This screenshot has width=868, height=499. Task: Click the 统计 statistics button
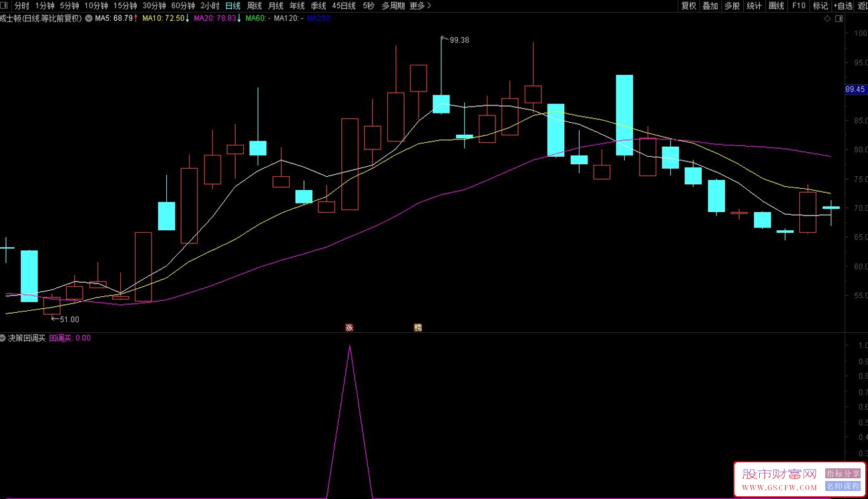[x=754, y=5]
